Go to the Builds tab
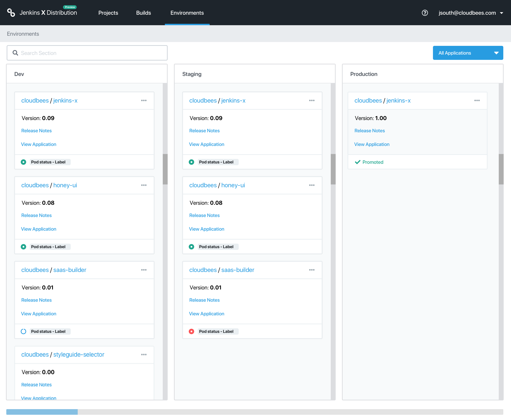 (143, 13)
